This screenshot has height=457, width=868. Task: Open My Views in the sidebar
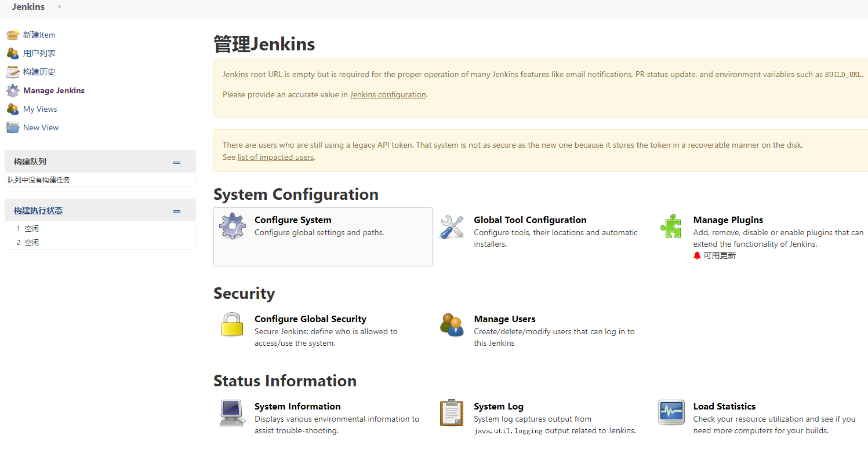40,109
